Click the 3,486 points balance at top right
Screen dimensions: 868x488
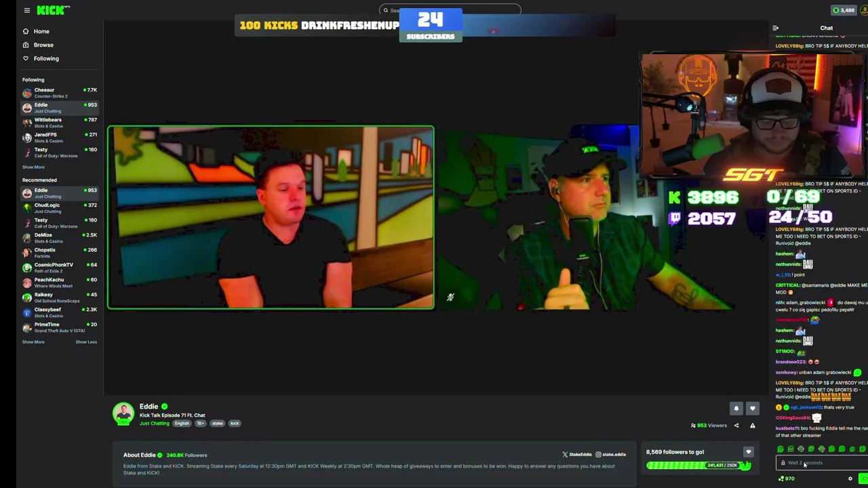click(x=844, y=10)
